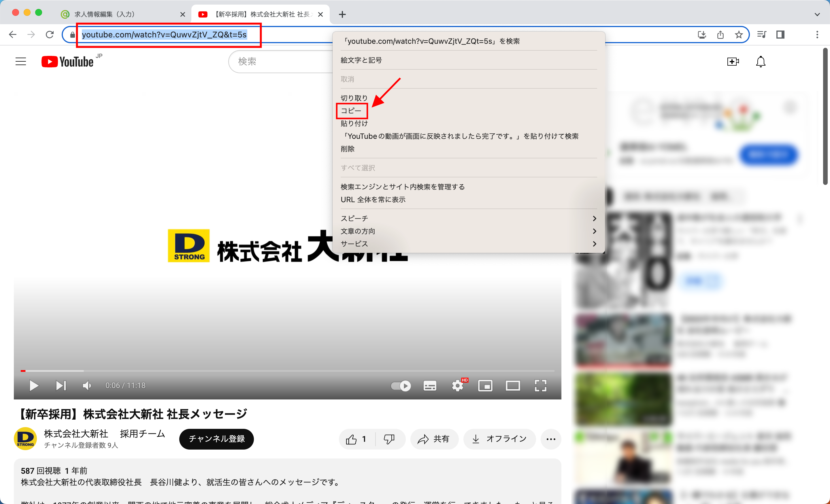
Task: Open the media control queue icon
Action: point(762,35)
